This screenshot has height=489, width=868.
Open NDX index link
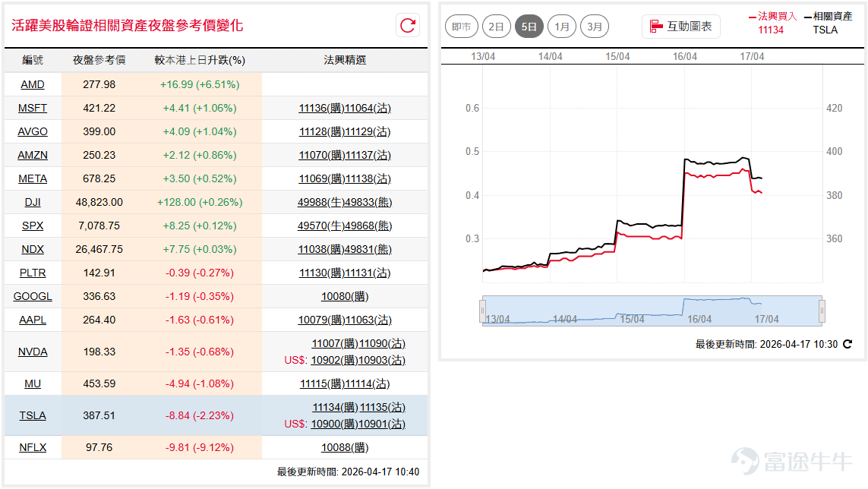[33, 249]
